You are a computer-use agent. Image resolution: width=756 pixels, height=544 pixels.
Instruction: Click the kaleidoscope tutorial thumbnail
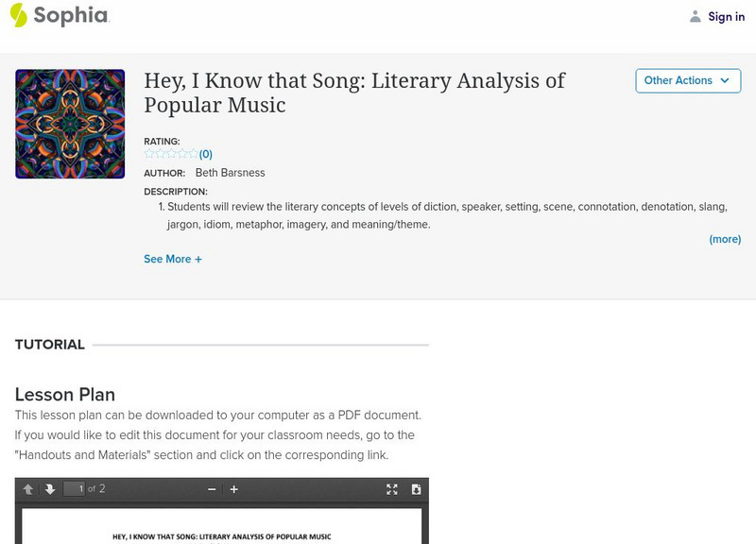pos(70,124)
